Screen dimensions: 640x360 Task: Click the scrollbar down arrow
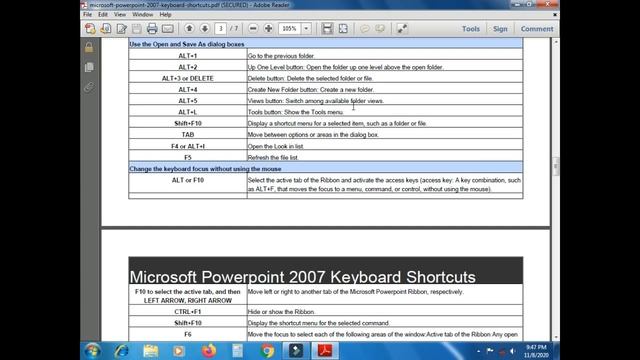(x=556, y=338)
